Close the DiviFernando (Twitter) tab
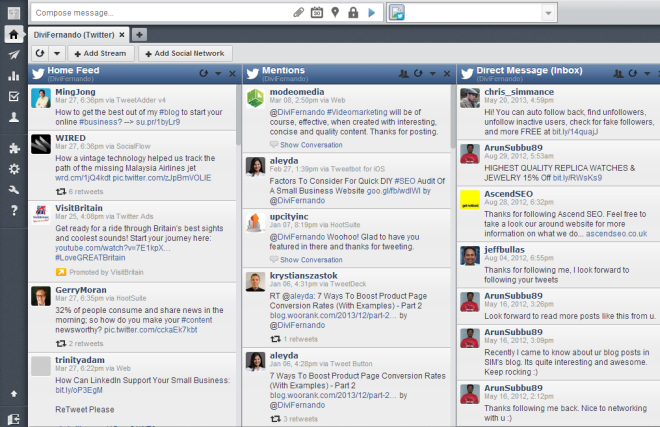 point(122,35)
